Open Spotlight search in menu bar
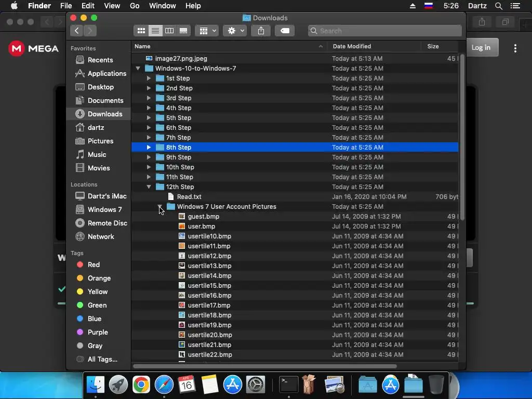 [x=498, y=6]
